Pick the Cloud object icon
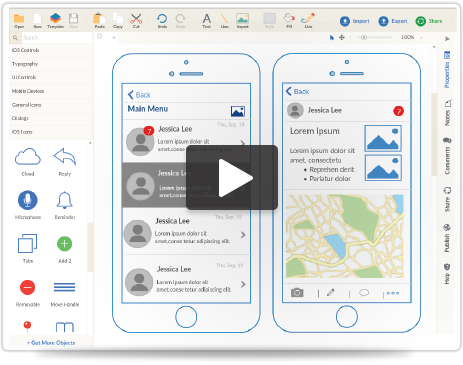Screen dimensions: 463x365 (28, 157)
